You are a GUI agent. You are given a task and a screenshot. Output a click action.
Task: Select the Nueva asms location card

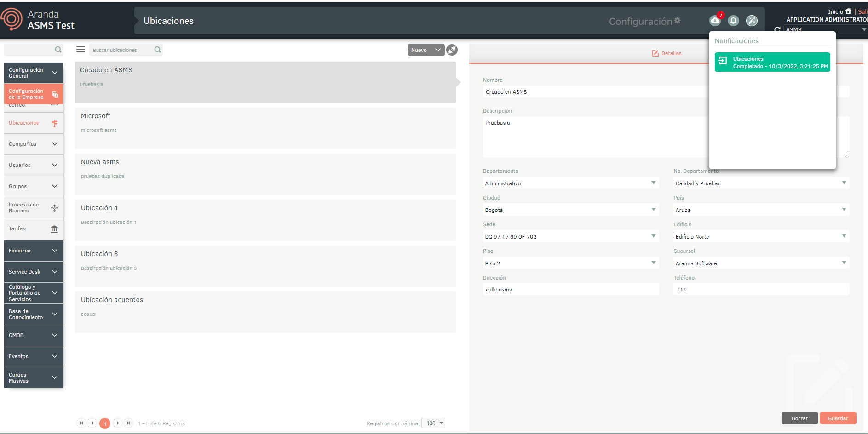[x=265, y=174]
